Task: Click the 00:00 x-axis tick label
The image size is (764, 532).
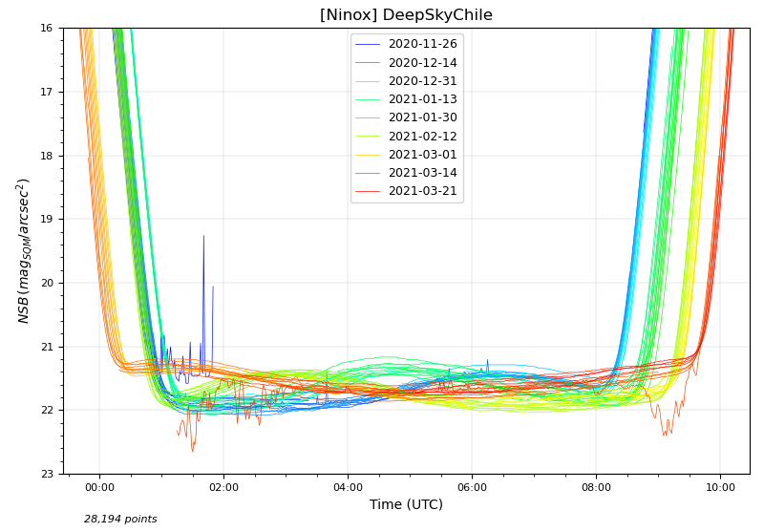Action: point(99,487)
